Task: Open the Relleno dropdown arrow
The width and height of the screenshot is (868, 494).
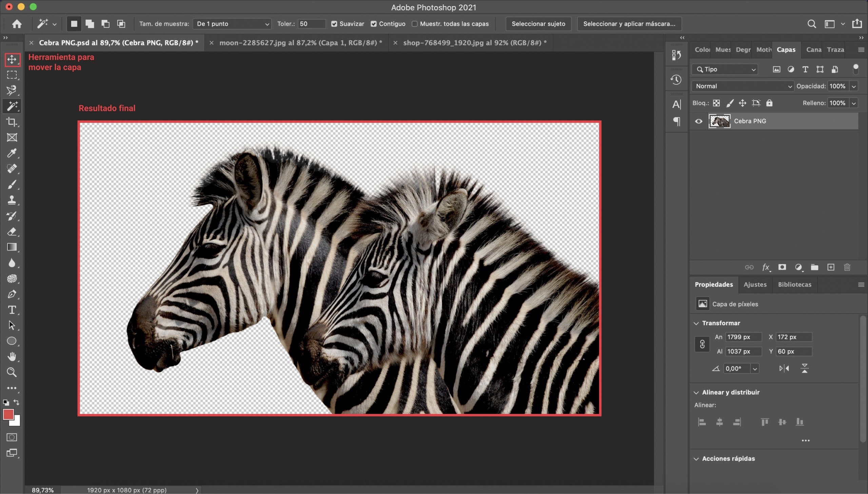Action: tap(853, 103)
